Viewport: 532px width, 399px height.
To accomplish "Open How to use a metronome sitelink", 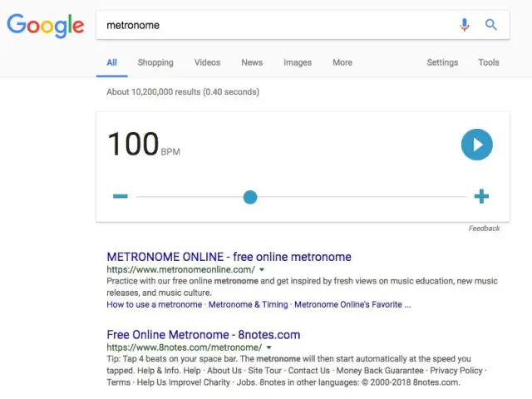I will 155,304.
